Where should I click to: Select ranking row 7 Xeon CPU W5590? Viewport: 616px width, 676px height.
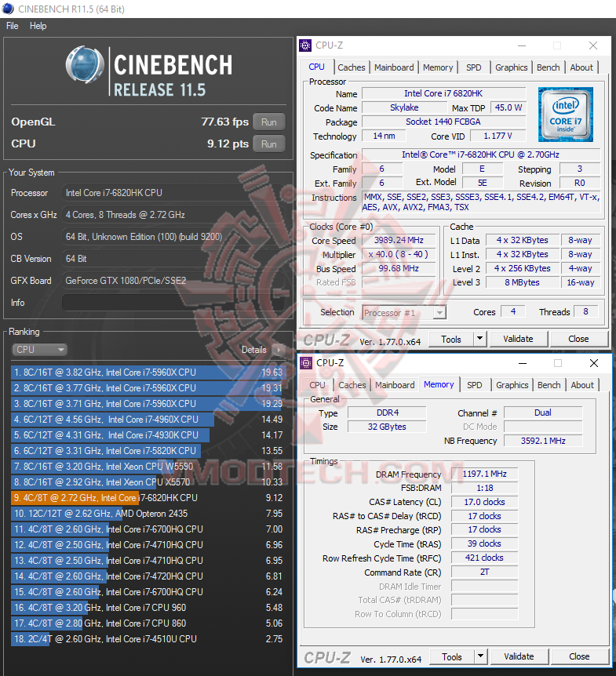pos(148,467)
